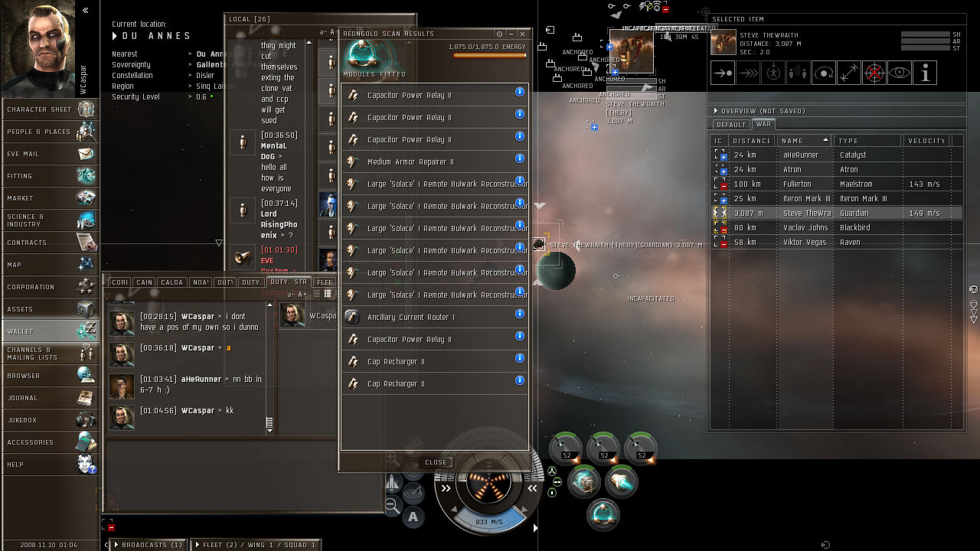Click the Orbit action for Steve TheWraith
Screen dimensions: 980x551
[x=823, y=73]
